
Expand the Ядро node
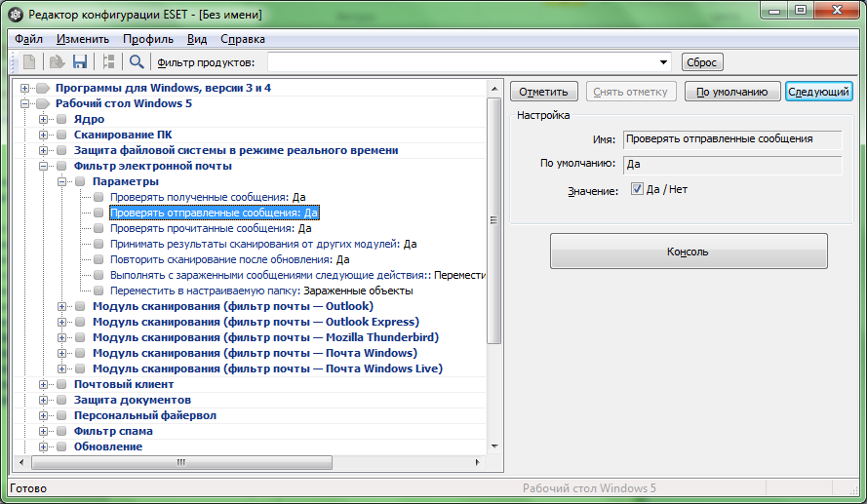pyautogui.click(x=43, y=119)
